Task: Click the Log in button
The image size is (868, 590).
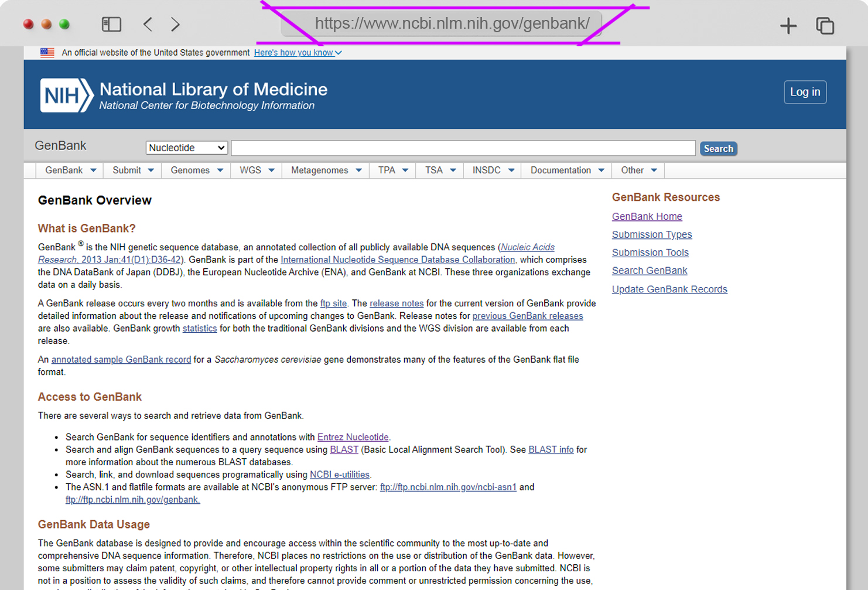Action: (805, 92)
